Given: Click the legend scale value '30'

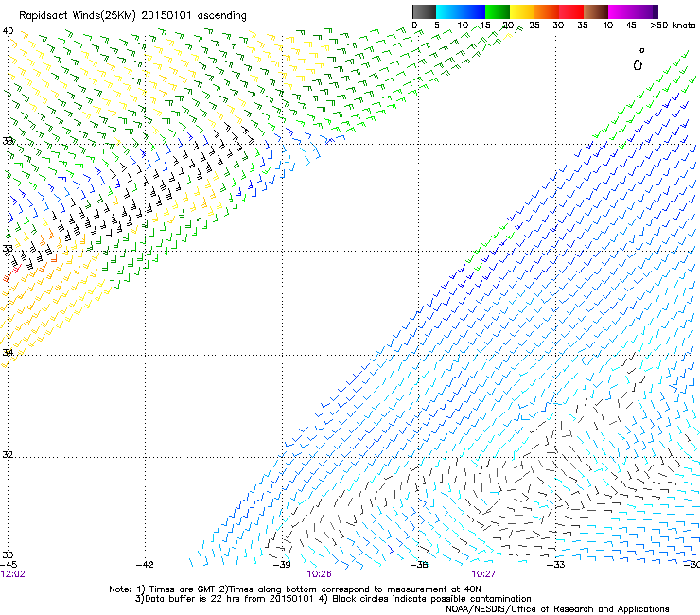Looking at the screenshot, I should click(x=558, y=26).
